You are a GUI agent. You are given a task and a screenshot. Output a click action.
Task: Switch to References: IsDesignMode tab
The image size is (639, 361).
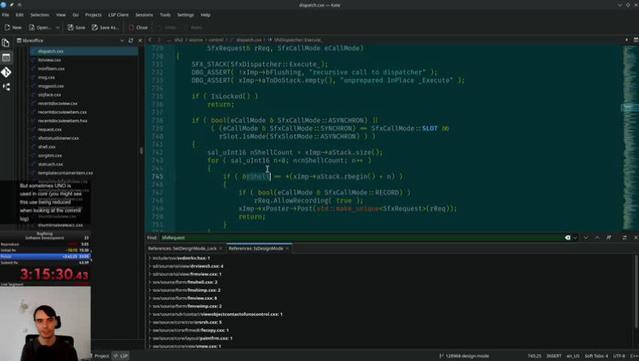pos(258,248)
